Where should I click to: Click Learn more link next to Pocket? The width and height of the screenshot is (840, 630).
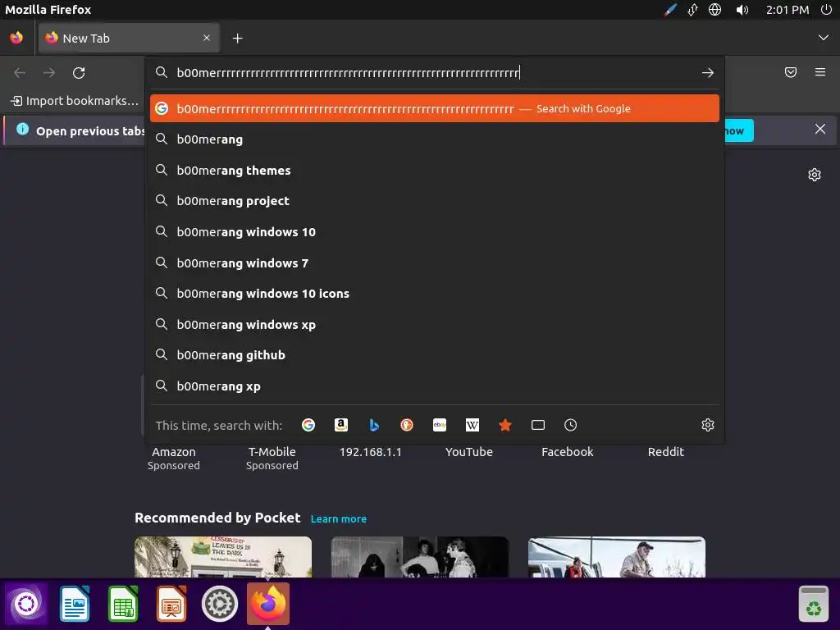point(339,518)
